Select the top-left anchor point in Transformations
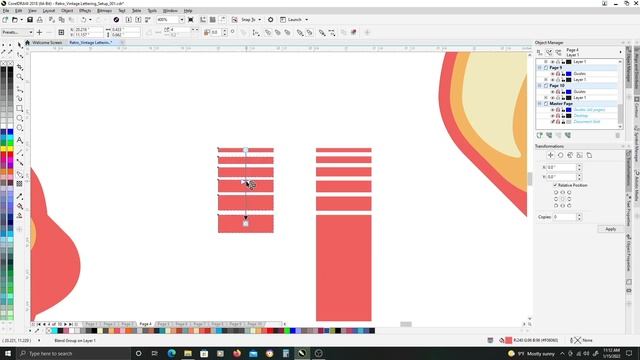This screenshot has height=360, width=640. point(556,192)
